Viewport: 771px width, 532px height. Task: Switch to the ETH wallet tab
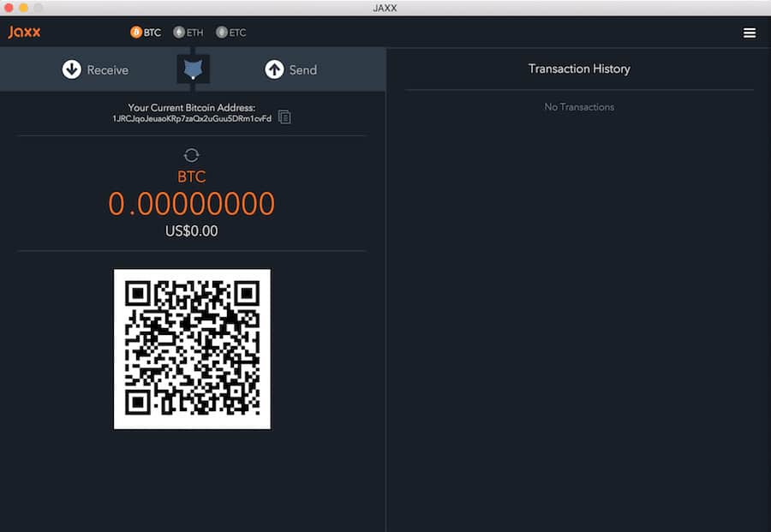188,33
